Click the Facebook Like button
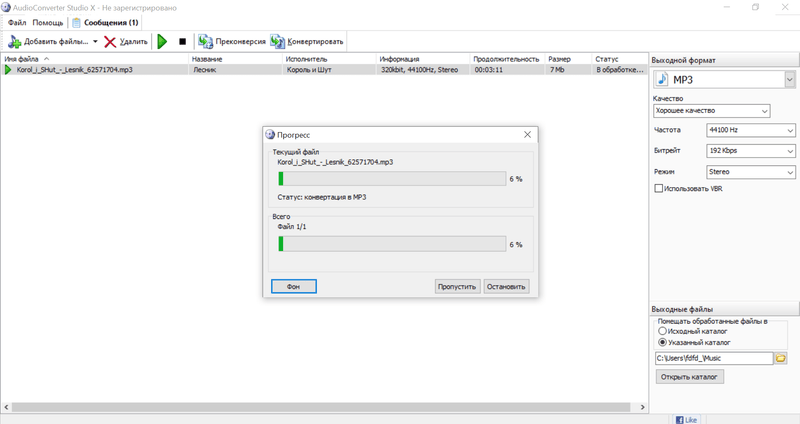 [686, 419]
